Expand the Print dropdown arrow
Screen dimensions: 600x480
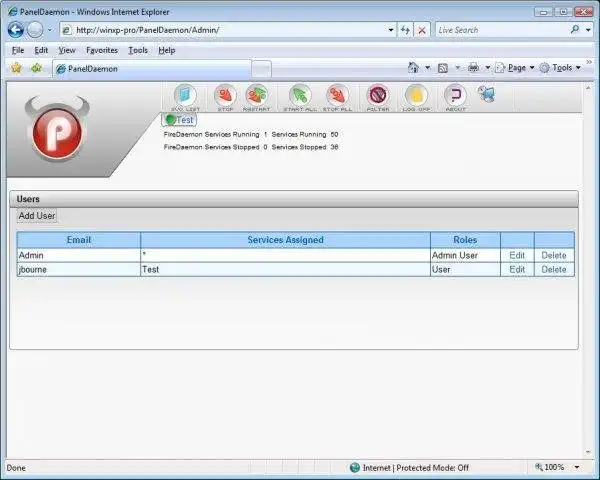click(488, 68)
